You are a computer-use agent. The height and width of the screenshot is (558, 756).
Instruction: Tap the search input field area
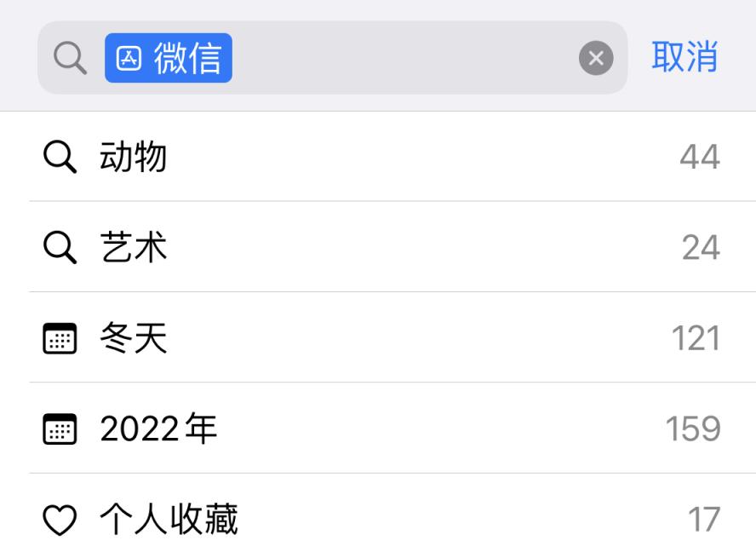click(383, 56)
